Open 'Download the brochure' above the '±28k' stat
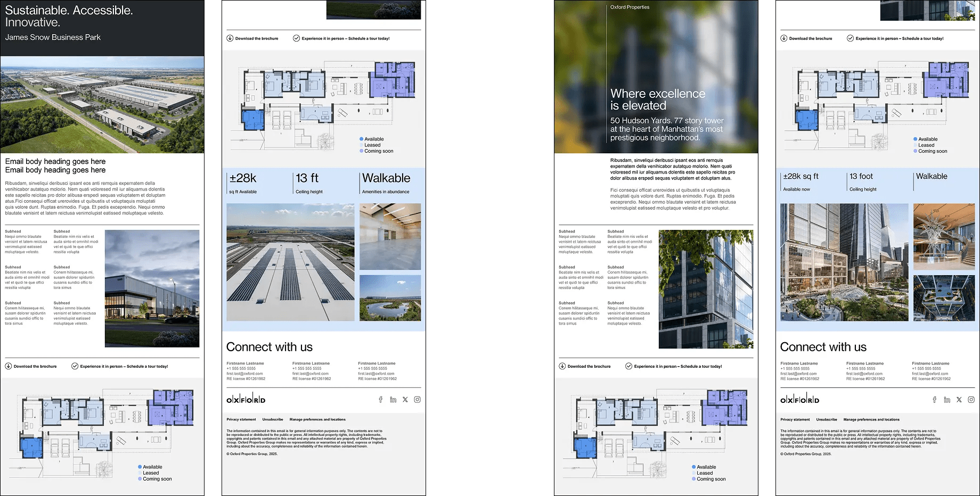The height and width of the screenshot is (496, 980). (256, 38)
